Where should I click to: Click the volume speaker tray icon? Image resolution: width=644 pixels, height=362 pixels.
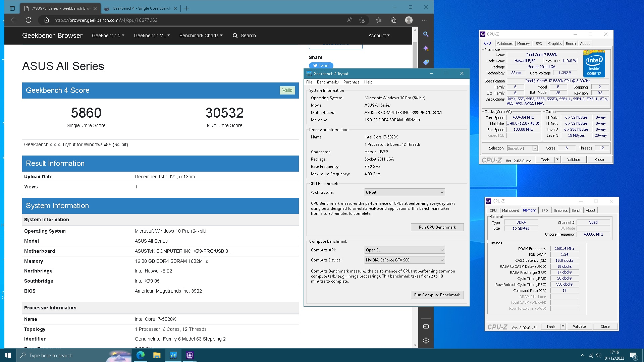pos(598,356)
